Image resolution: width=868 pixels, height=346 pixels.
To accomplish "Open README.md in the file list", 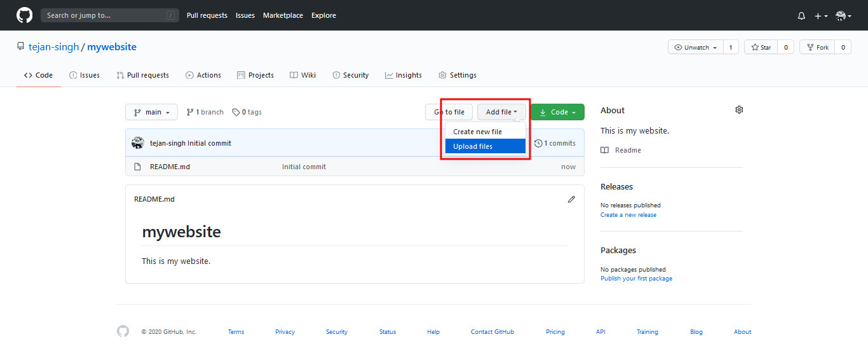I will click(170, 167).
